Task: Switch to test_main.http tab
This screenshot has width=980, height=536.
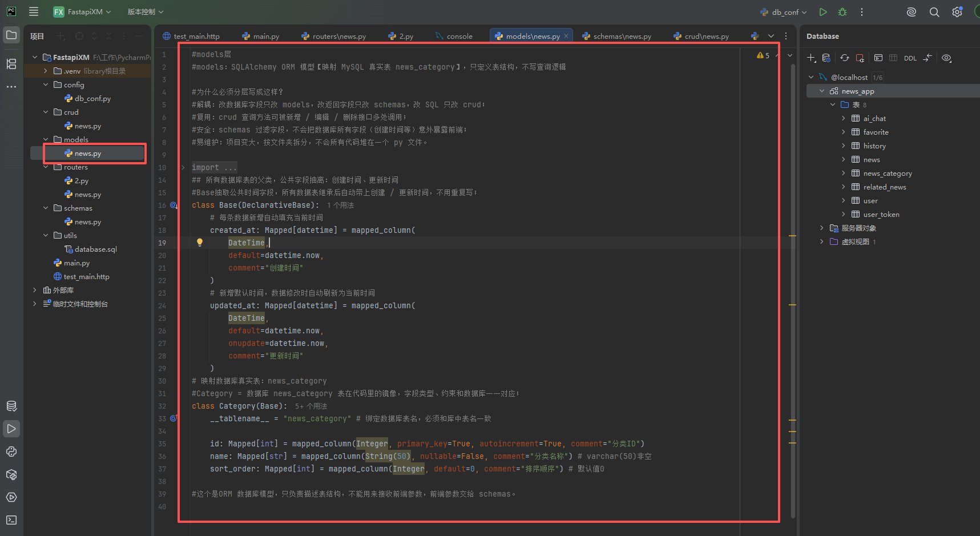Action: [x=191, y=36]
